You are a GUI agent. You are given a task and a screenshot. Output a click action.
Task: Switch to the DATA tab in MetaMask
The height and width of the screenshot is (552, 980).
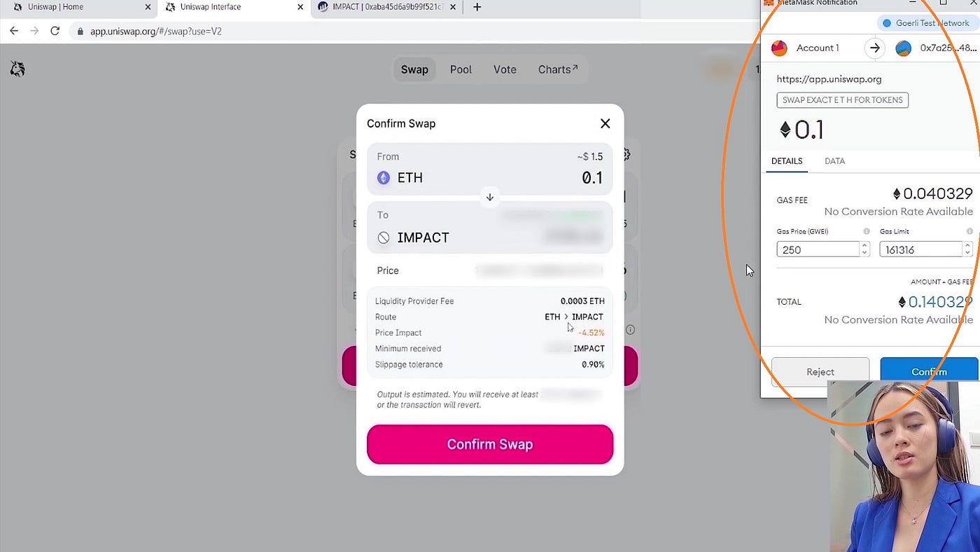834,161
